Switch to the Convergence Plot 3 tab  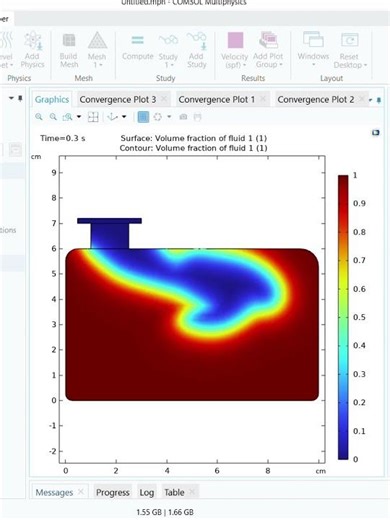[118, 99]
